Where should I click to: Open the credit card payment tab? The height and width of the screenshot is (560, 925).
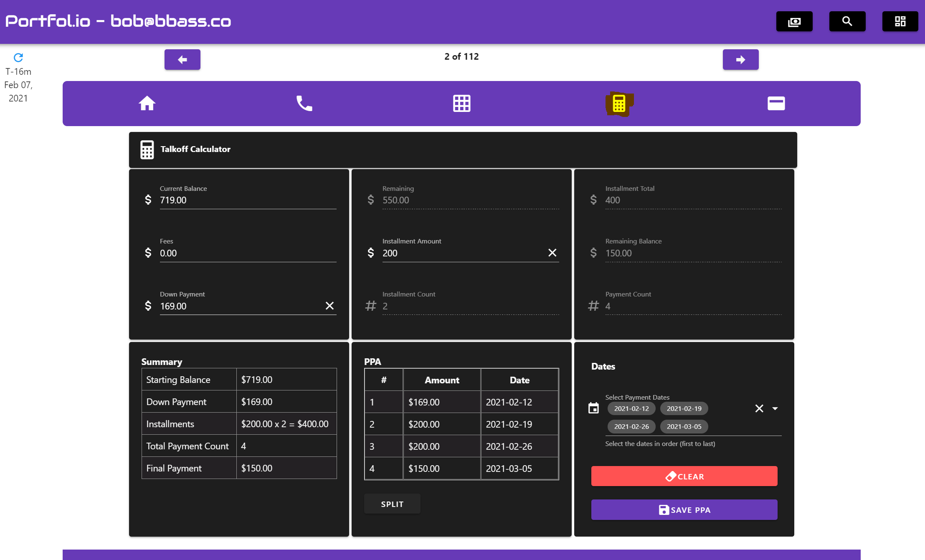click(x=776, y=103)
